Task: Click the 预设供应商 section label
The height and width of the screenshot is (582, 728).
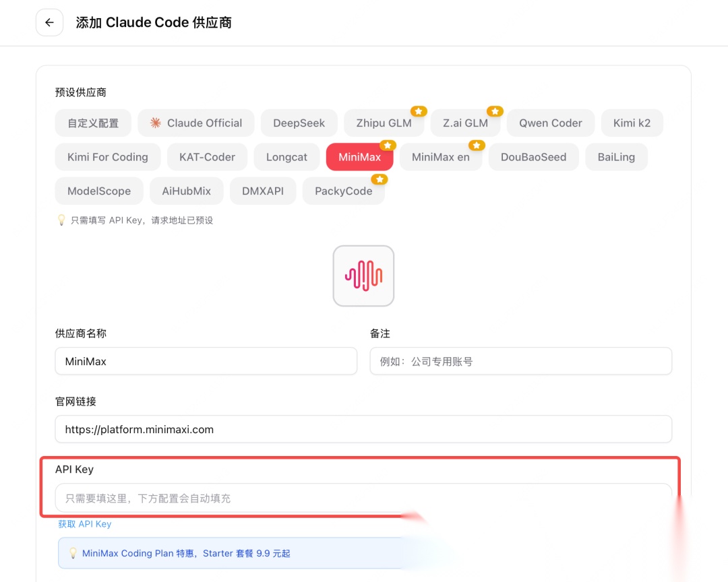Action: [x=81, y=92]
